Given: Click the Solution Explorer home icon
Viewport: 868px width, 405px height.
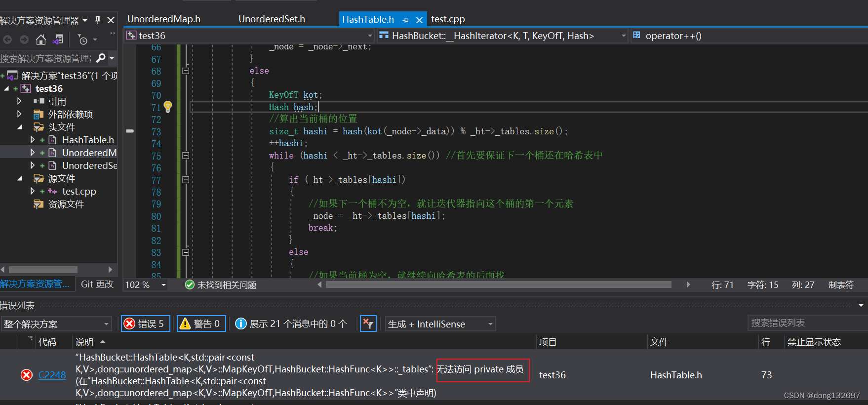Looking at the screenshot, I should [x=41, y=40].
